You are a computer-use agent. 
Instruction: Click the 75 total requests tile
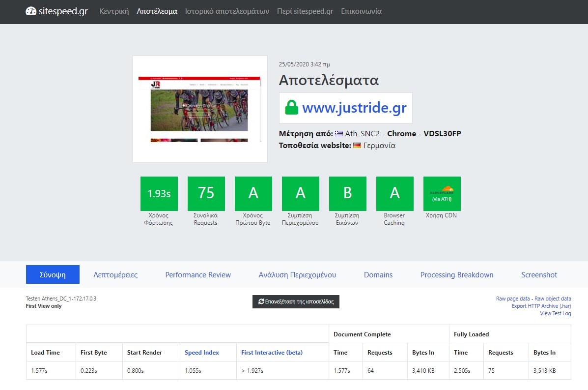click(206, 194)
